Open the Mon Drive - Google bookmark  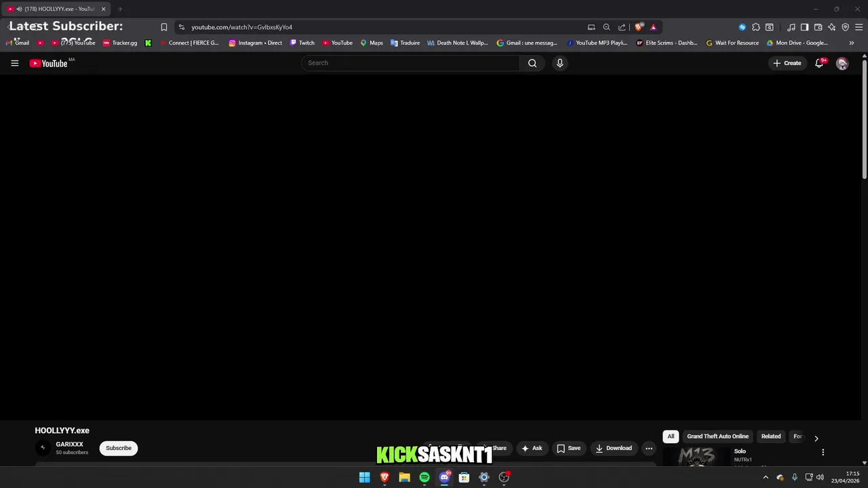click(797, 43)
